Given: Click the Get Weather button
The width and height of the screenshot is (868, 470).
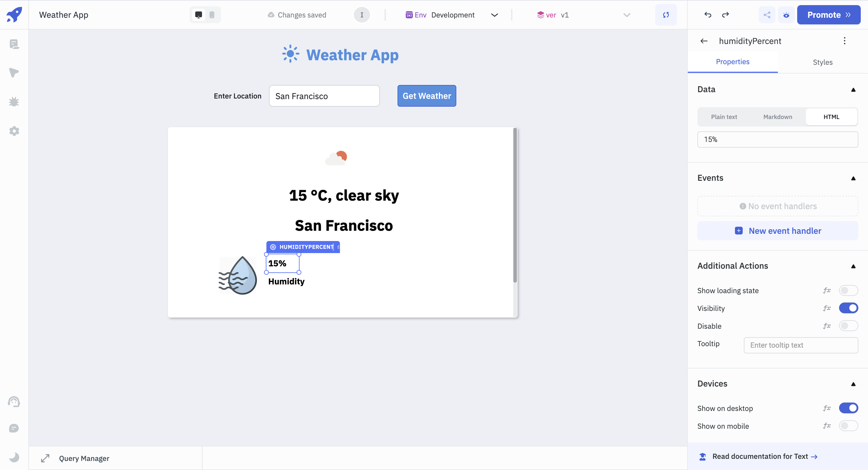Looking at the screenshot, I should pos(426,96).
